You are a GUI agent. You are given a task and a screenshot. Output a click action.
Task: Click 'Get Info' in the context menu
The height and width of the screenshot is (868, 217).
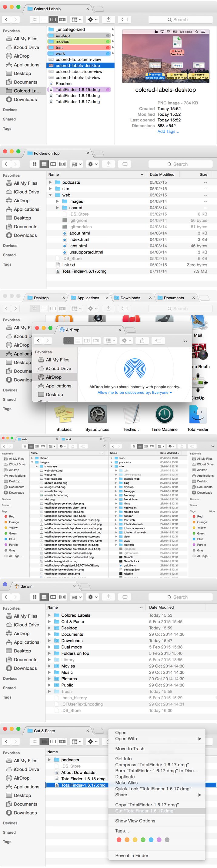[123, 758]
